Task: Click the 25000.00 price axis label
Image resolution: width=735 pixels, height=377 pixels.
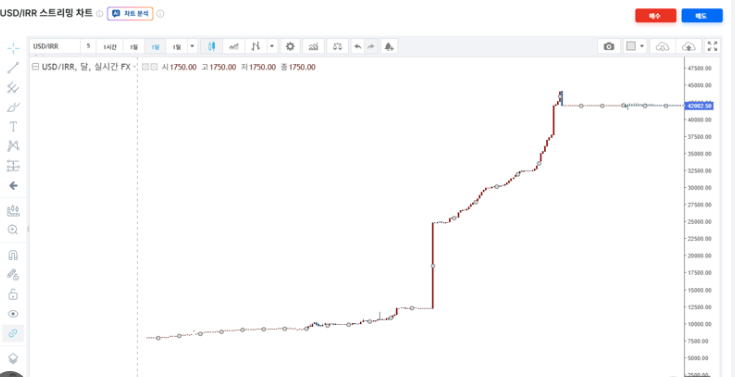Action: point(700,221)
